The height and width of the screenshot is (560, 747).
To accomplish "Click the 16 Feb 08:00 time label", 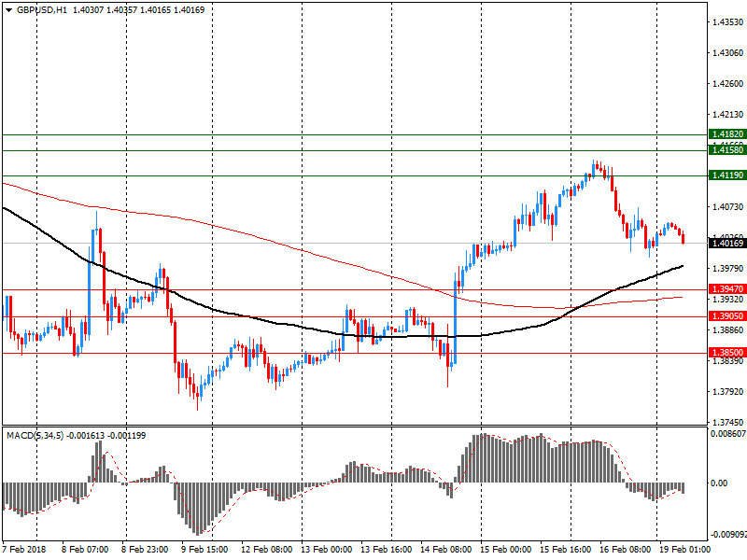I will pyautogui.click(x=625, y=550).
